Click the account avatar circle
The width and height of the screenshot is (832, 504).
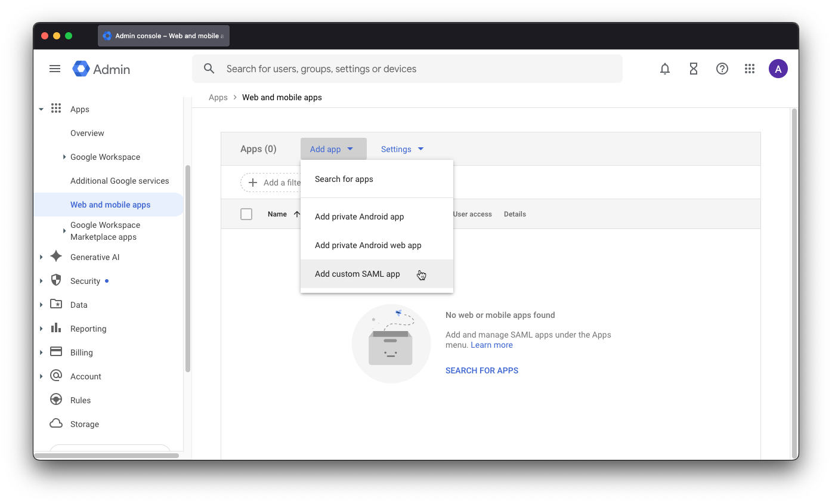point(778,69)
